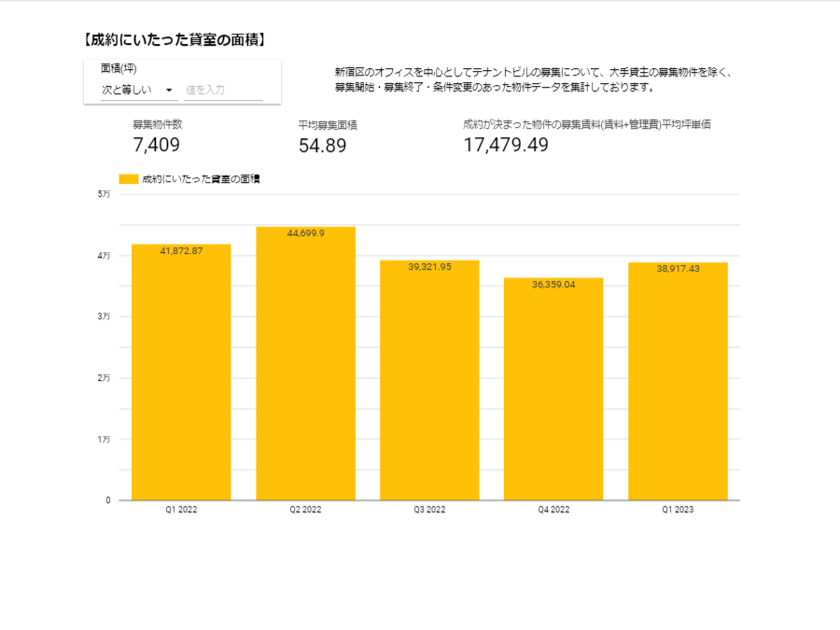Select the Q2 2022 bar
The image size is (840, 630).
[305, 364]
